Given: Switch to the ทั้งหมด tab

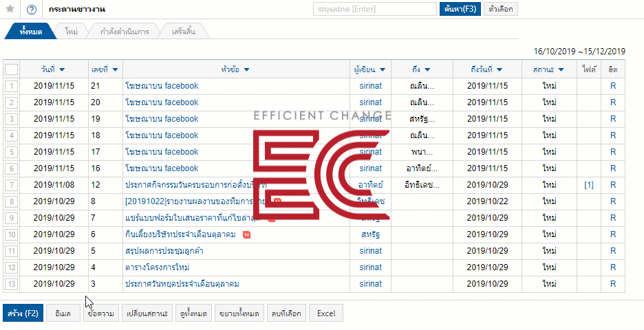Looking at the screenshot, I should (31, 32).
